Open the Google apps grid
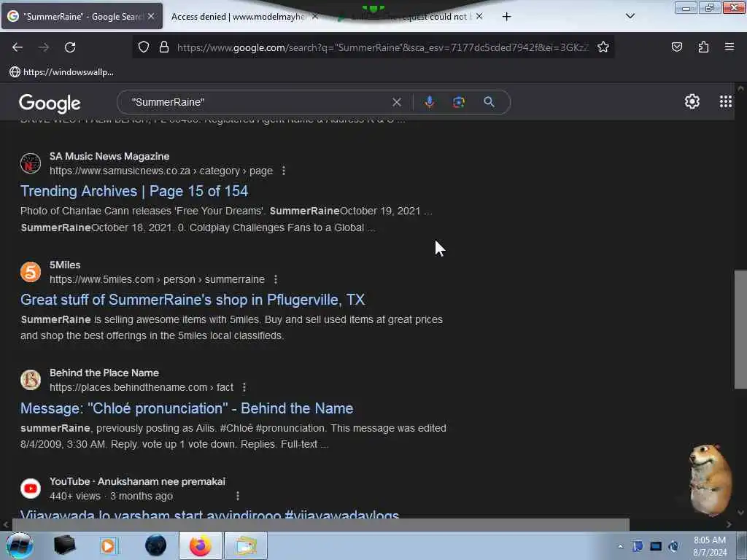Image resolution: width=747 pixels, height=560 pixels. point(726,101)
